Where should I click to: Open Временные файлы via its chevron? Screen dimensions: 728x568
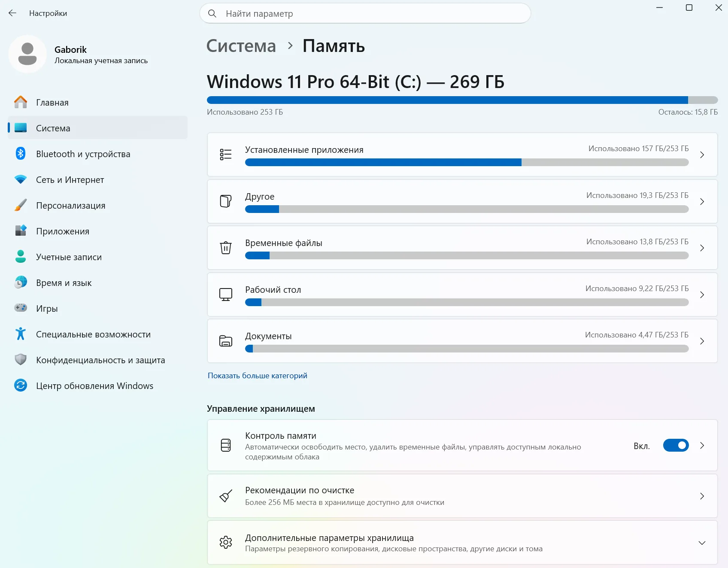click(702, 248)
